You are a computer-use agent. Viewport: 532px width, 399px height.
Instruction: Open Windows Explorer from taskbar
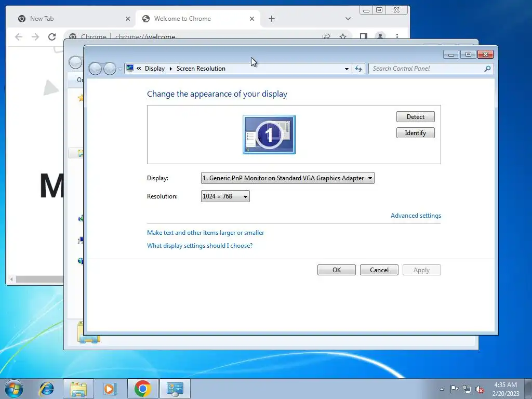click(x=78, y=389)
